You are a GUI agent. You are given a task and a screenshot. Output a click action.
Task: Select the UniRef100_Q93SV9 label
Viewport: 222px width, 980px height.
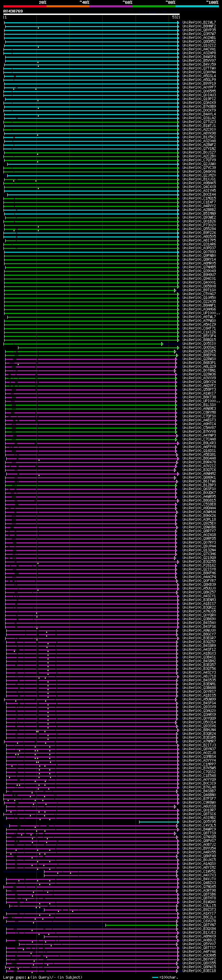tap(199, 707)
